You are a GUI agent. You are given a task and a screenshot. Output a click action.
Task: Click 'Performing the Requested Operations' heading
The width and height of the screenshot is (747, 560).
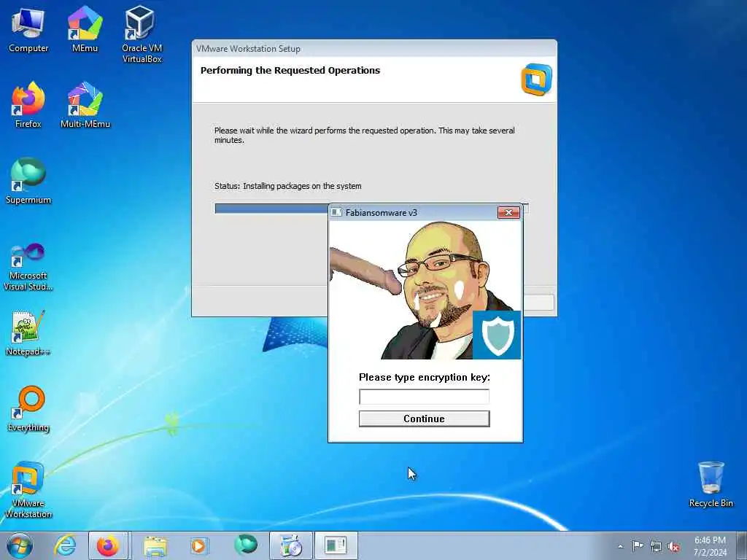point(290,71)
